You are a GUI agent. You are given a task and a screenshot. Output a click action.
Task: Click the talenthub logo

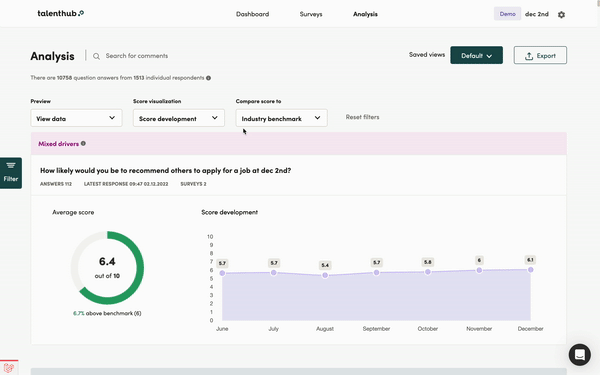click(x=60, y=13)
